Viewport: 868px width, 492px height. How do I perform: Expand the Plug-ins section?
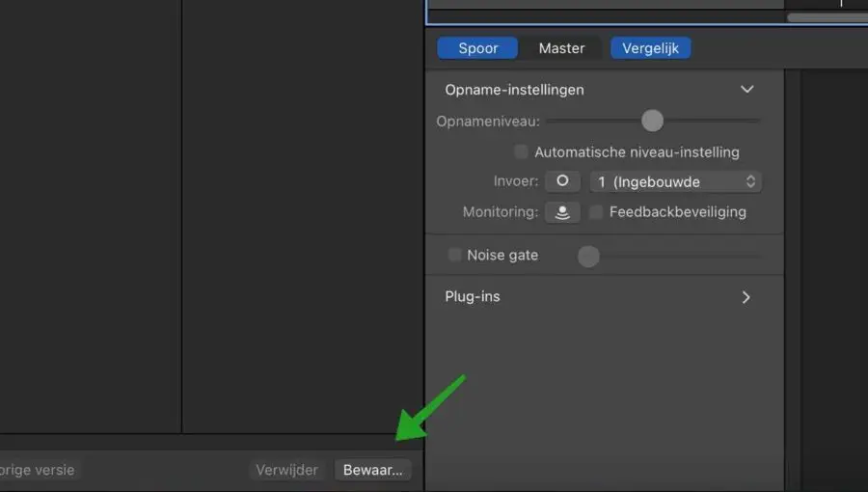coord(746,297)
